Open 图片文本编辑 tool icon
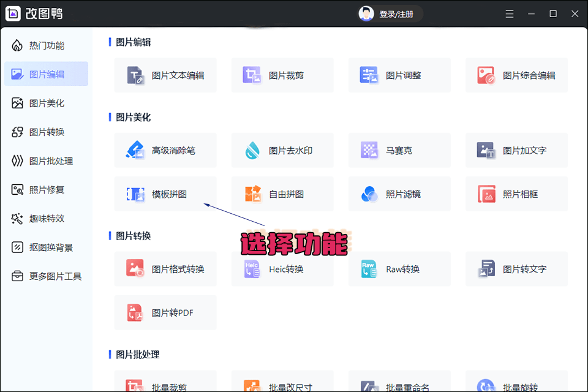This screenshot has height=392, width=588. [135, 75]
